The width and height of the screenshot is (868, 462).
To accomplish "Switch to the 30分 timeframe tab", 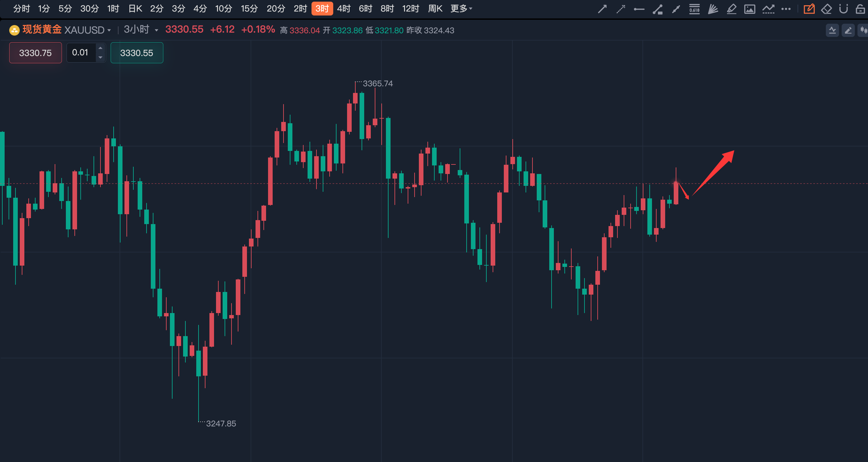I will coord(89,9).
